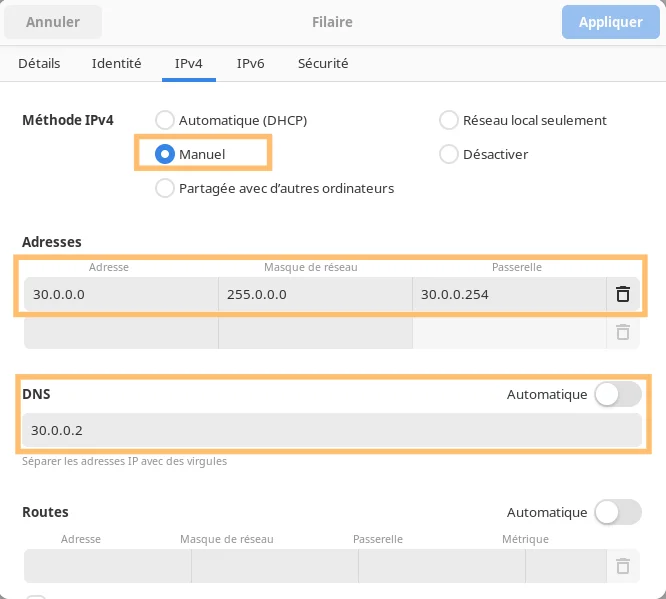
Task: Select Partagée avec d'autres ordinateurs
Action: (164, 188)
